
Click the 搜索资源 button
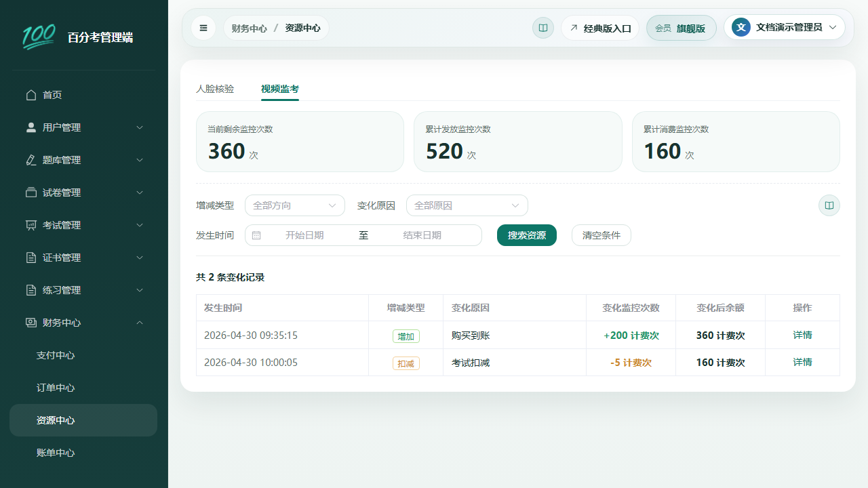[527, 235]
